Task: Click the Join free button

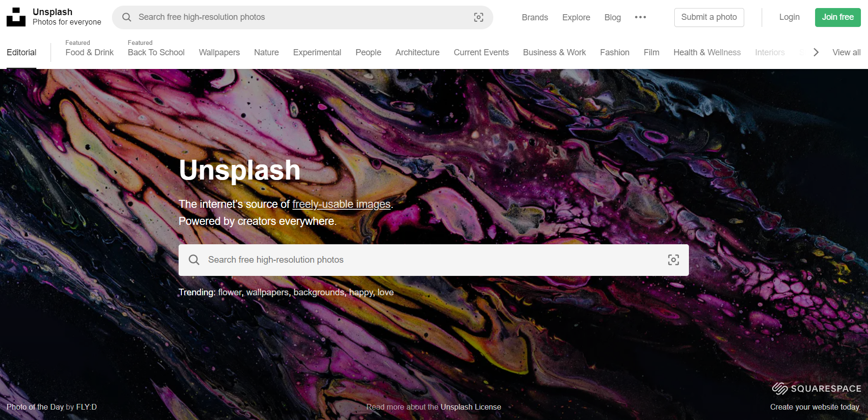Action: pyautogui.click(x=838, y=17)
